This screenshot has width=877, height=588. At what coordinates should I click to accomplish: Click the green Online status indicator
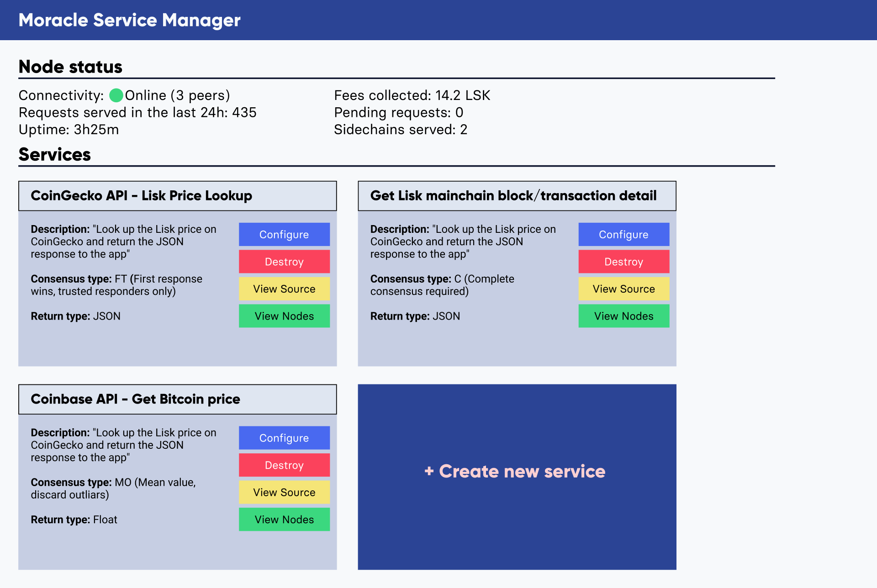click(116, 95)
